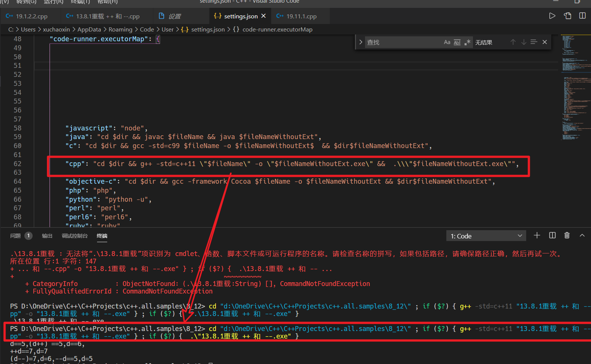
Task: Click the Users breadcrumb segment
Action: (x=28, y=29)
